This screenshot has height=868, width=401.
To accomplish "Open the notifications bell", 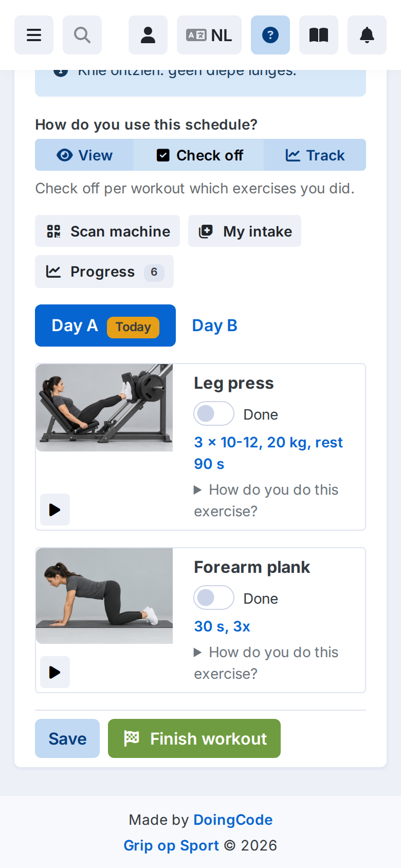I will (367, 35).
